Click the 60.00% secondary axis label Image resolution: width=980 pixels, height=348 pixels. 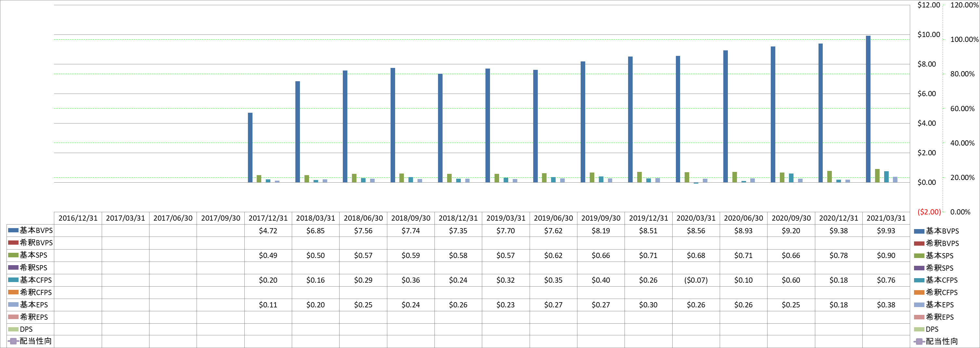point(962,109)
